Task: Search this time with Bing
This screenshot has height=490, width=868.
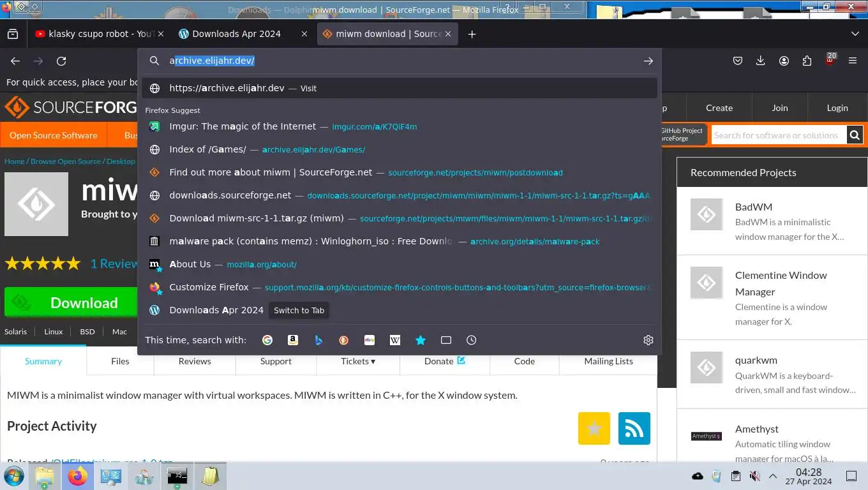Action: click(x=318, y=340)
